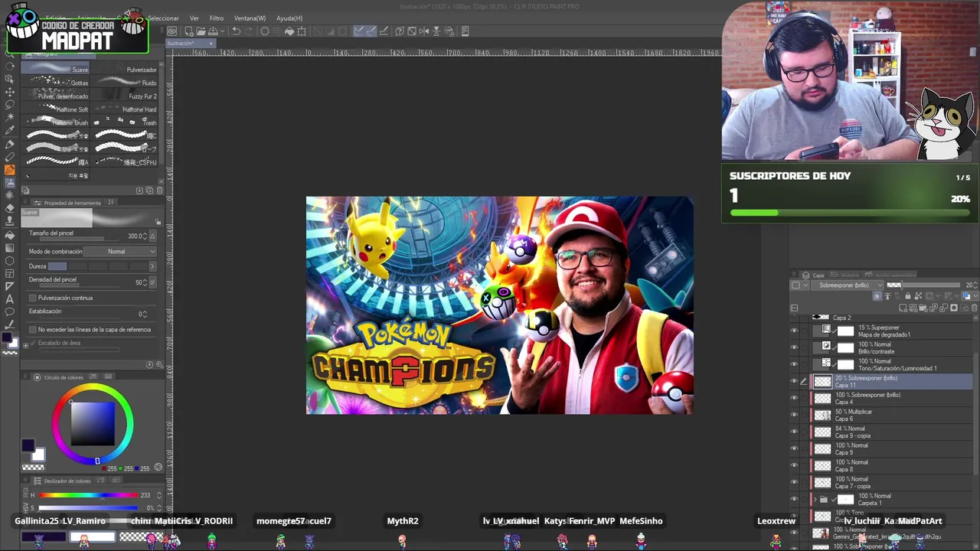The image size is (980, 551).
Task: Hide the Carpeta 1 folder
Action: [794, 499]
